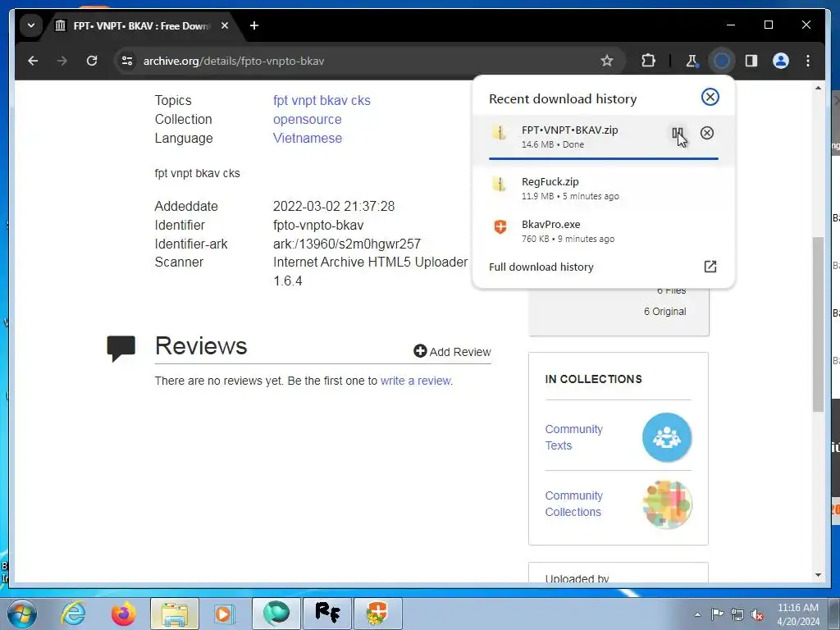Launch Firefox from taskbar
Image resolution: width=840 pixels, height=630 pixels.
pyautogui.click(x=124, y=614)
